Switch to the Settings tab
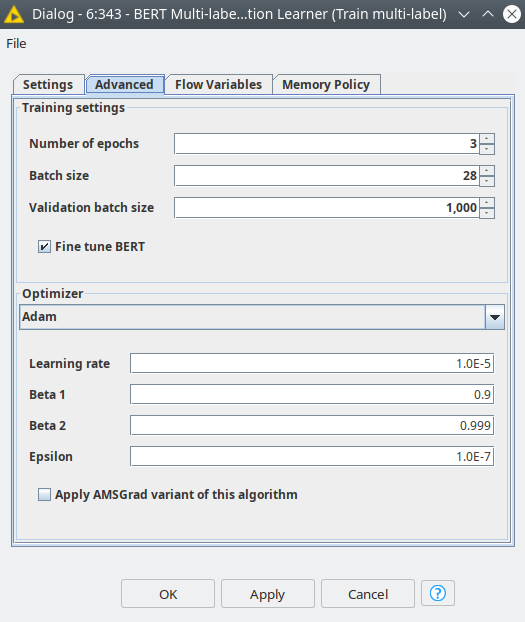This screenshot has width=525, height=622. [48, 84]
